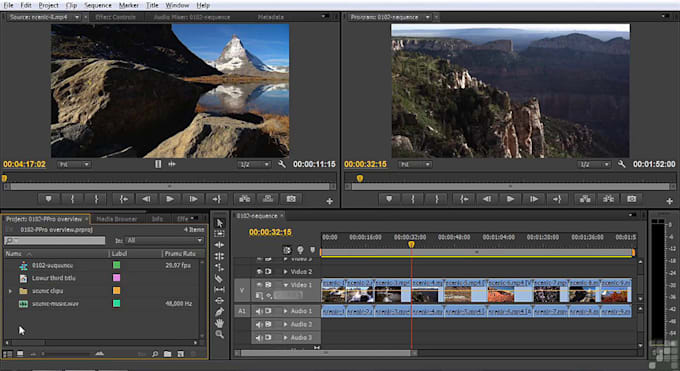Open button editor plus in Program monitor
Viewport: 680px width, 371px height.
click(x=669, y=201)
